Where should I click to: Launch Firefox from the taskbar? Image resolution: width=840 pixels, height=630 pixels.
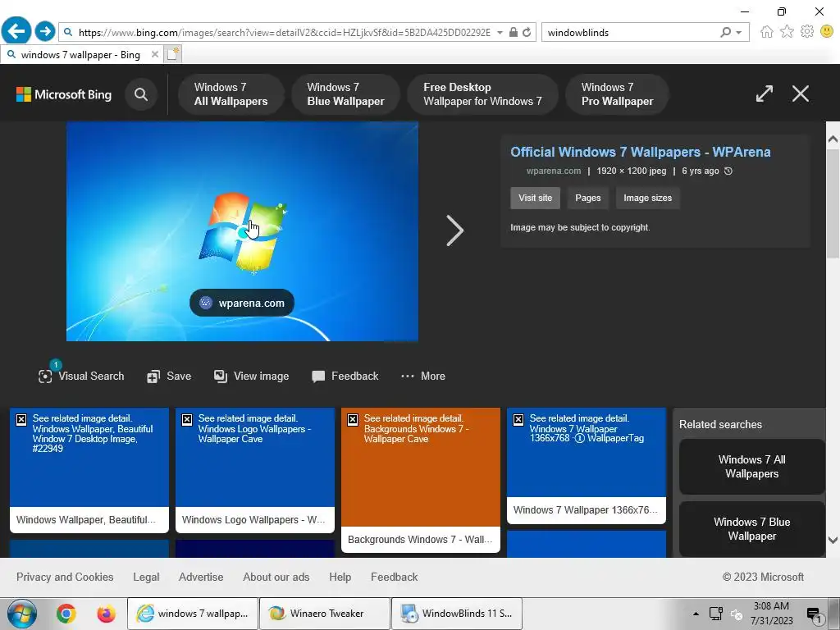click(x=106, y=614)
